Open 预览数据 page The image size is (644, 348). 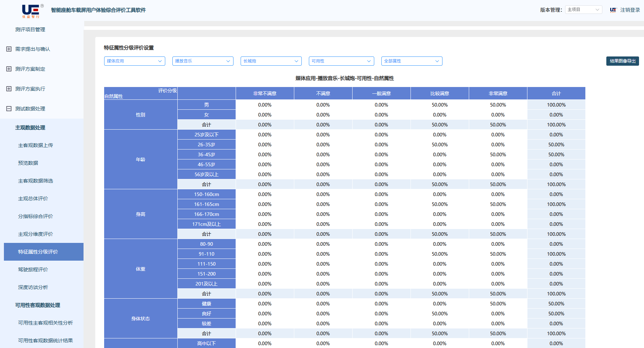click(x=28, y=163)
